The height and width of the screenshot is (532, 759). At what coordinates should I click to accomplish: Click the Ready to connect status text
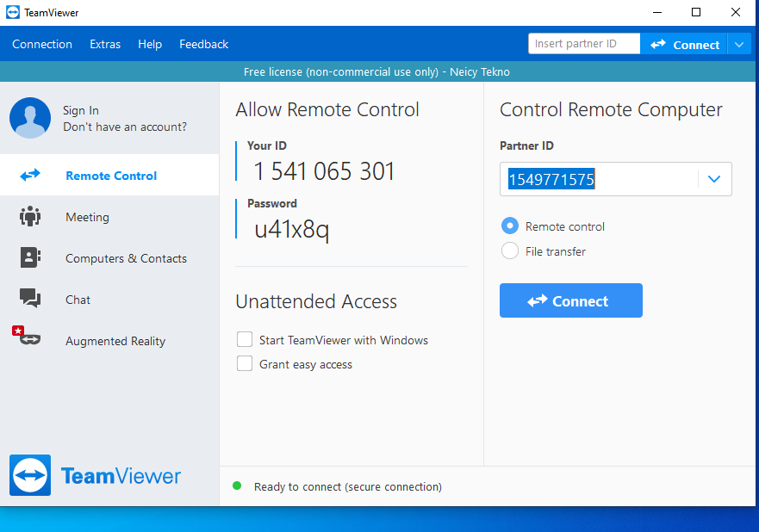(347, 486)
